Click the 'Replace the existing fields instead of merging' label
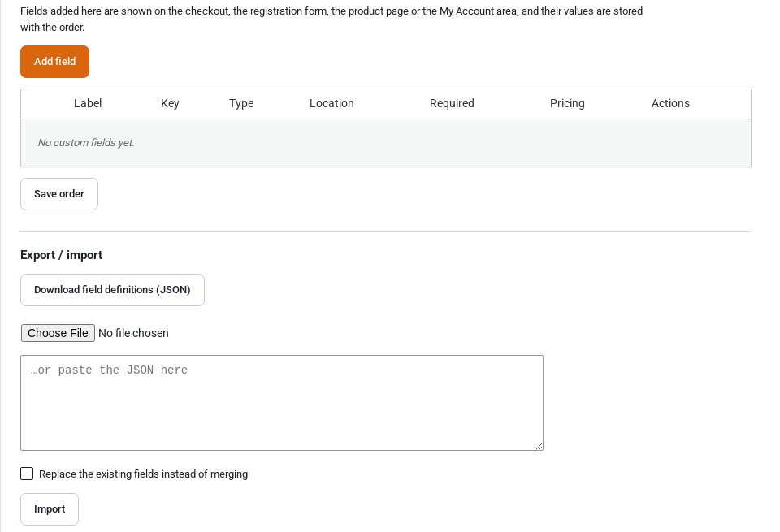The width and height of the screenshot is (780, 532). 143,474
